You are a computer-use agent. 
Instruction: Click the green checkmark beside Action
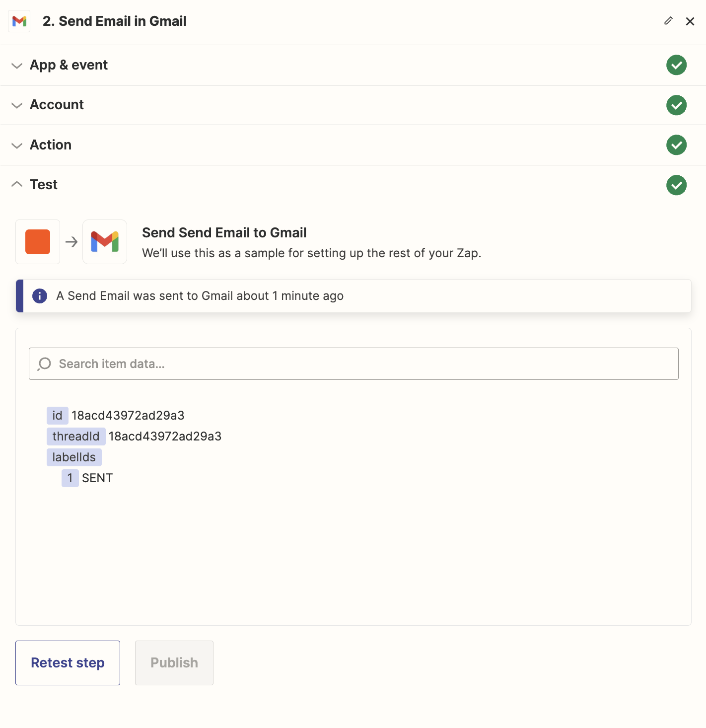pyautogui.click(x=676, y=145)
